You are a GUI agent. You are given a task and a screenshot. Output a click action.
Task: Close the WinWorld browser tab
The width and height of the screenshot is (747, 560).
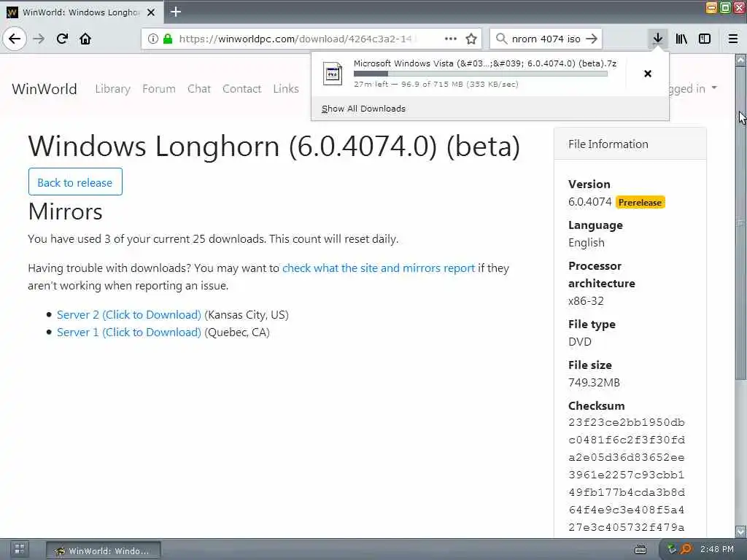point(151,12)
